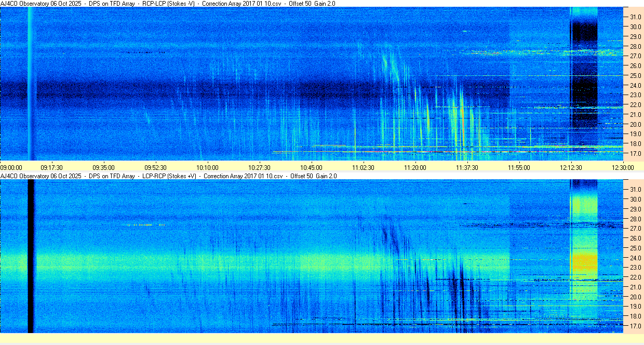Select the 09:35:00 time label
The width and height of the screenshot is (644, 345).
(104, 168)
